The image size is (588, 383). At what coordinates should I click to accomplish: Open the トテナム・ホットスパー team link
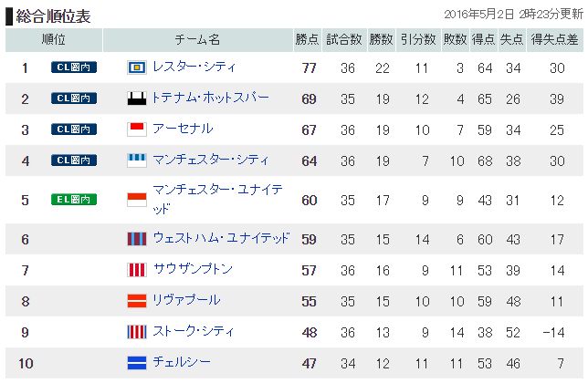pos(210,98)
